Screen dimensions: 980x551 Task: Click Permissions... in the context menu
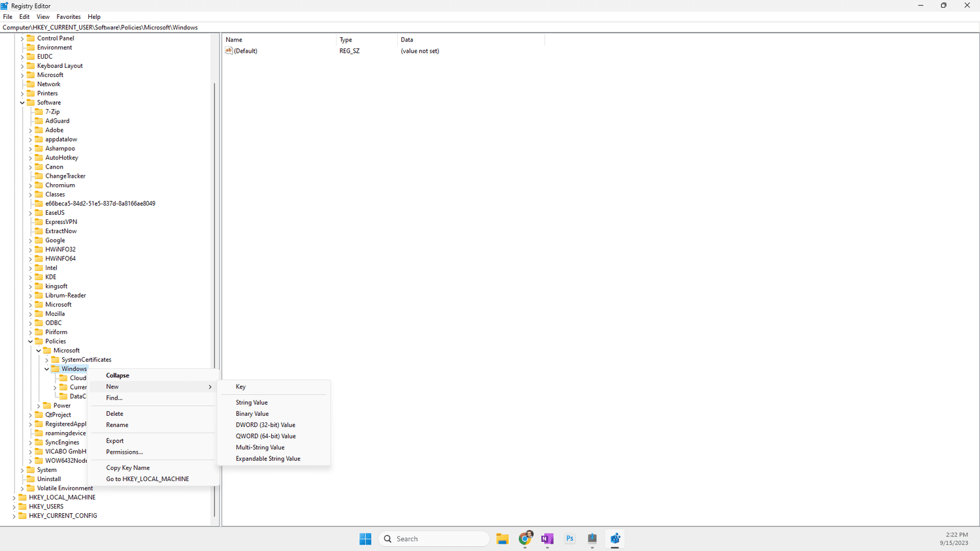click(124, 452)
